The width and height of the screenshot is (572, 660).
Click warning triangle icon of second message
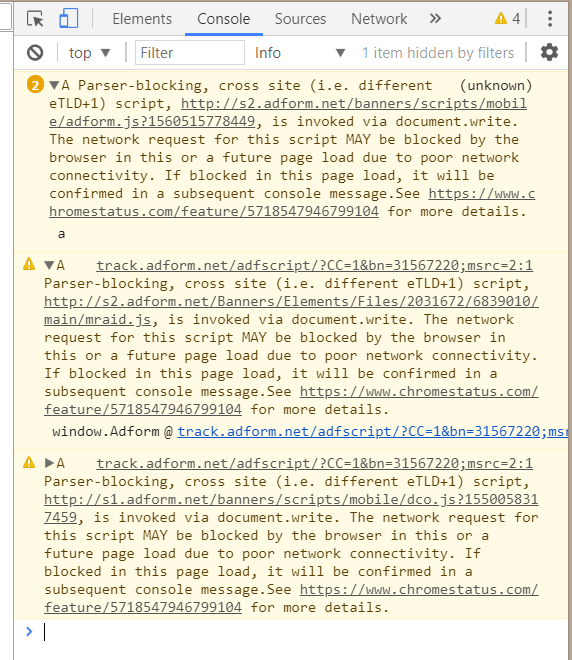(x=29, y=264)
